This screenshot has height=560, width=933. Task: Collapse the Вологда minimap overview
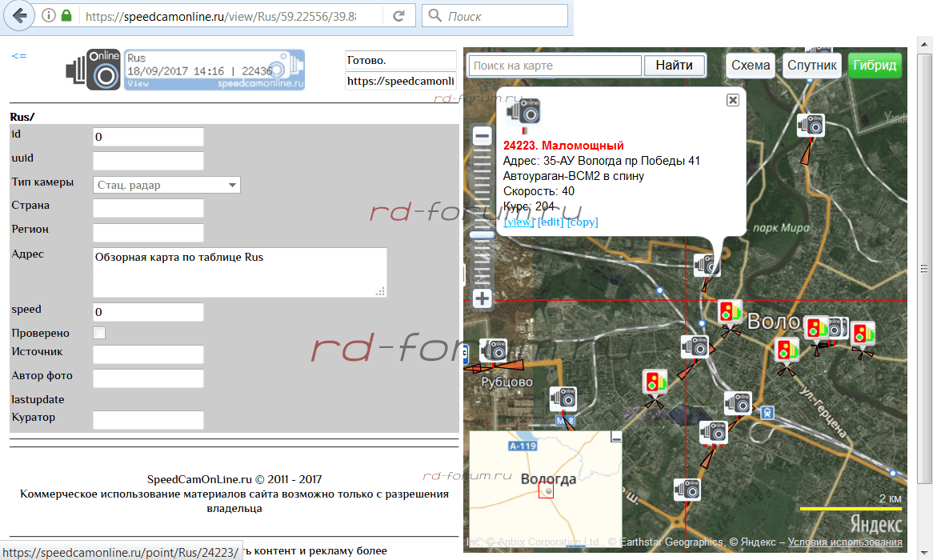click(615, 437)
